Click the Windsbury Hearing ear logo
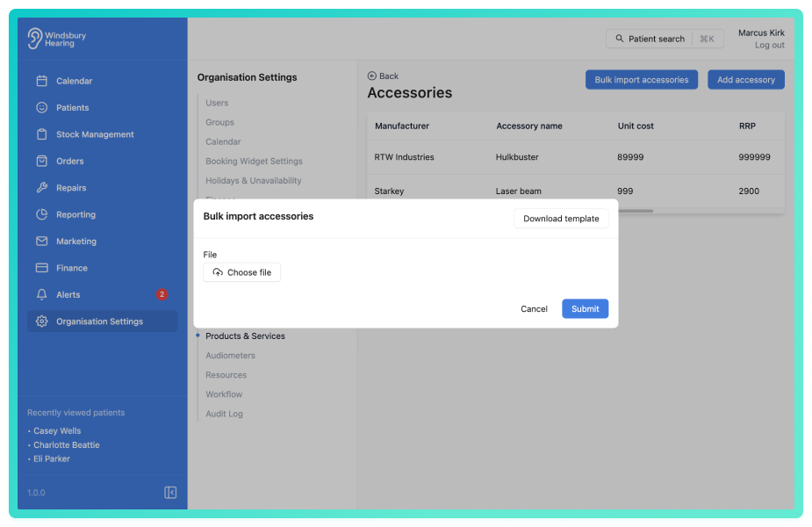Viewport: 812px width, 527px height. pos(35,39)
